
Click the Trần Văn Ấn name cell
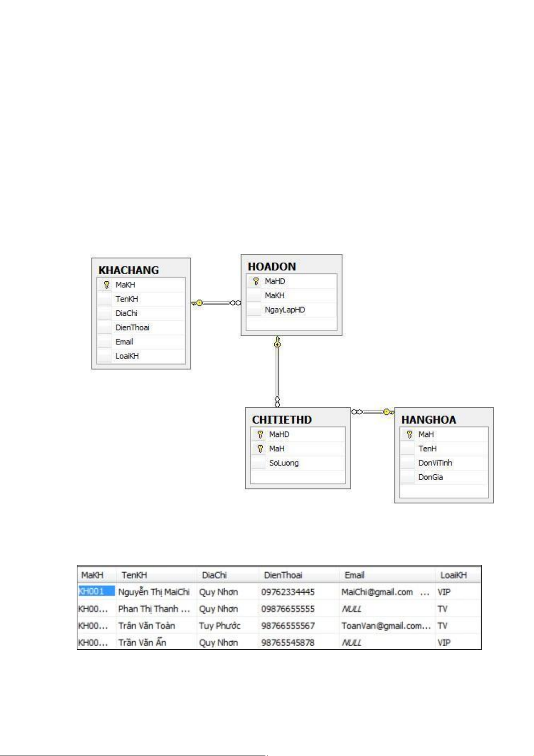pyautogui.click(x=142, y=643)
